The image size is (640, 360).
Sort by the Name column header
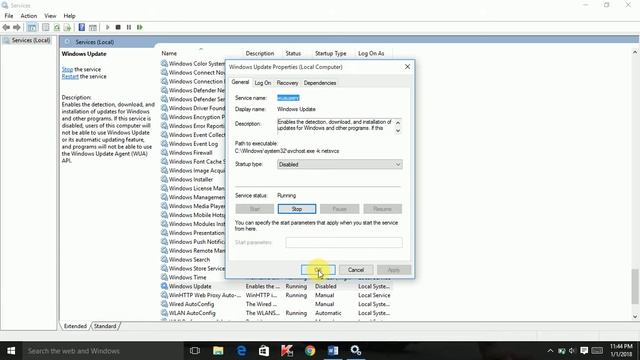coord(169,53)
